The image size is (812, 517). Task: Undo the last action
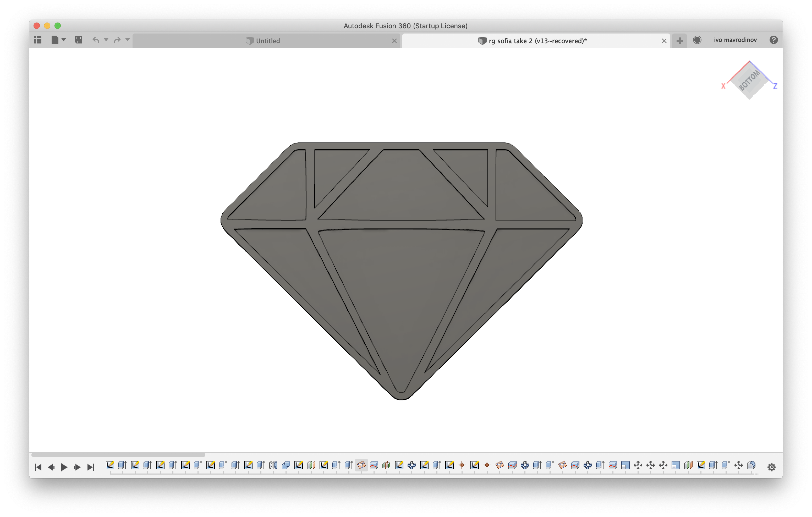coord(96,40)
